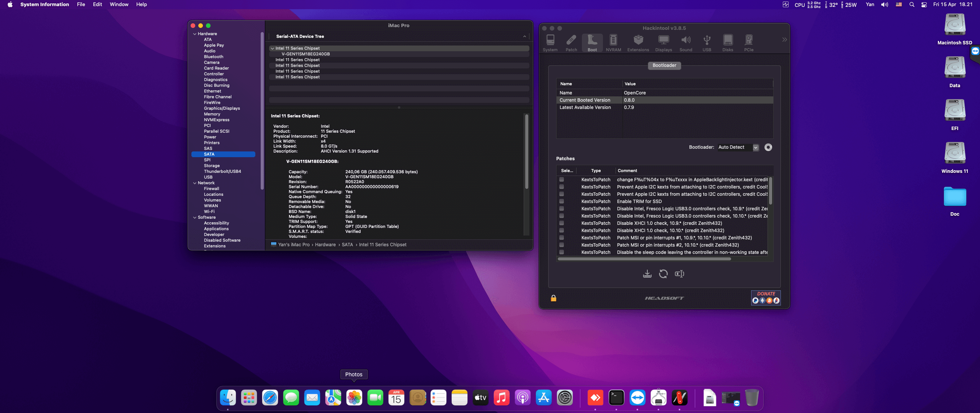Tick the Enable TRIM for SSD checkbox

point(562,201)
